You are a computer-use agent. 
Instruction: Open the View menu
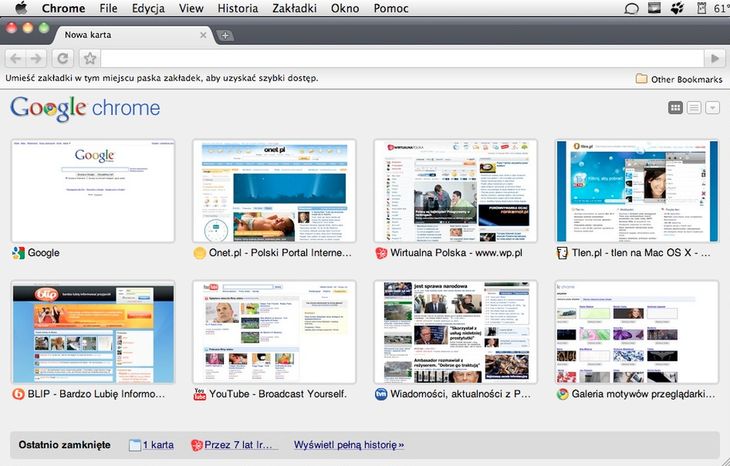(x=191, y=8)
